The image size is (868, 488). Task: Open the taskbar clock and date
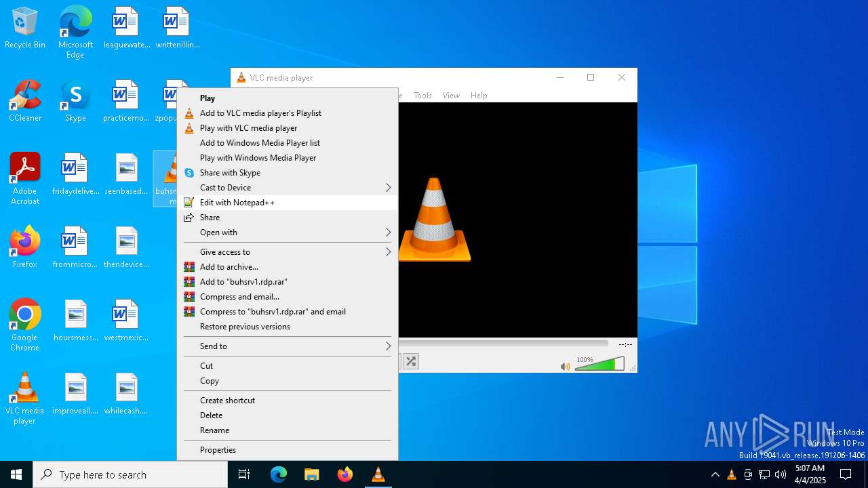810,474
